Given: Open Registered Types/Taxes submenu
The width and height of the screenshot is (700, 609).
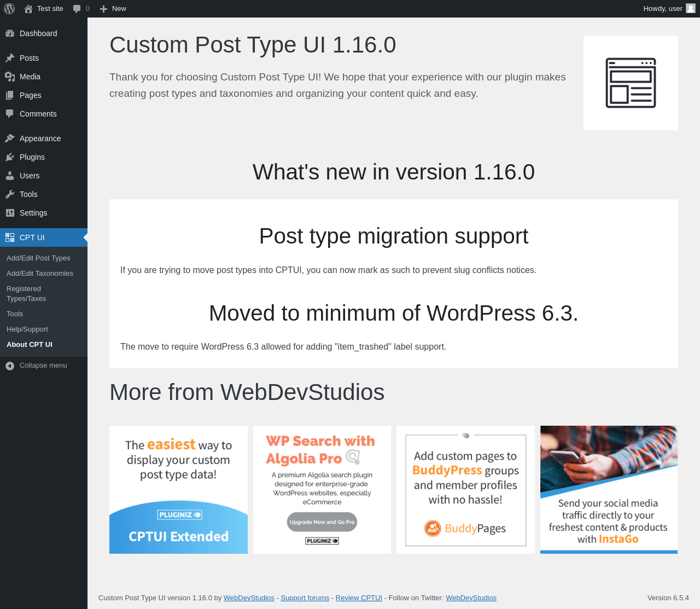Looking at the screenshot, I should point(26,294).
